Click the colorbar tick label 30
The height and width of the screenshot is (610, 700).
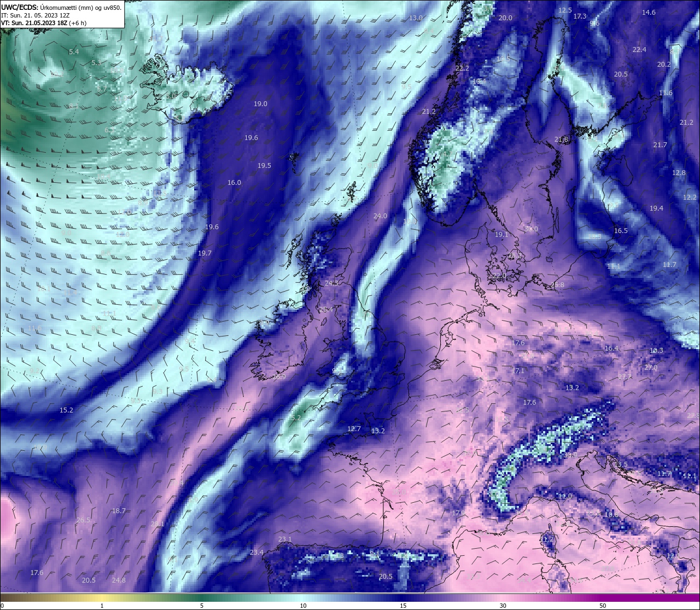(503, 606)
